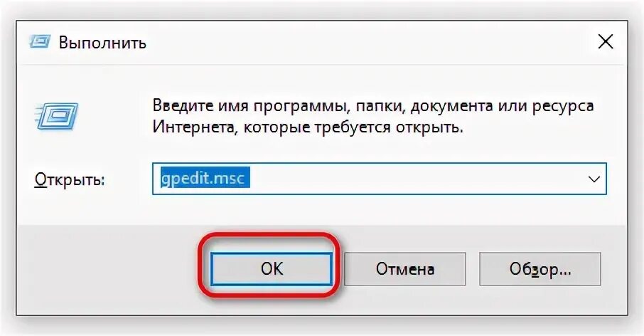Click the word ресурса in the description
The height and width of the screenshot is (336, 644).
[x=563, y=106]
